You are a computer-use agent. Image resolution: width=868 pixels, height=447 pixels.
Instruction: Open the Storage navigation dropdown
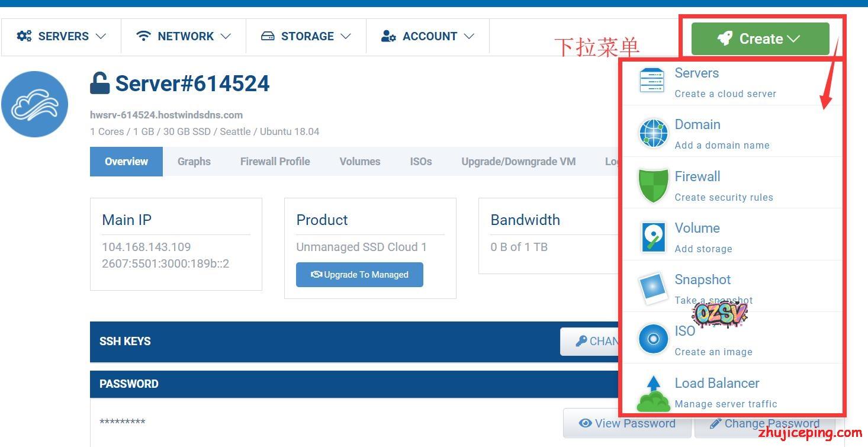coord(306,36)
